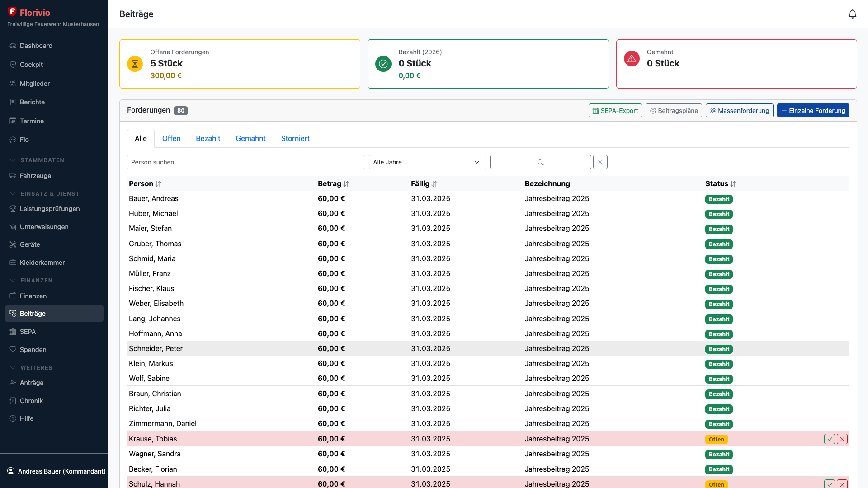The height and width of the screenshot is (488, 868).
Task: Open the notifications bell
Action: coord(852,14)
